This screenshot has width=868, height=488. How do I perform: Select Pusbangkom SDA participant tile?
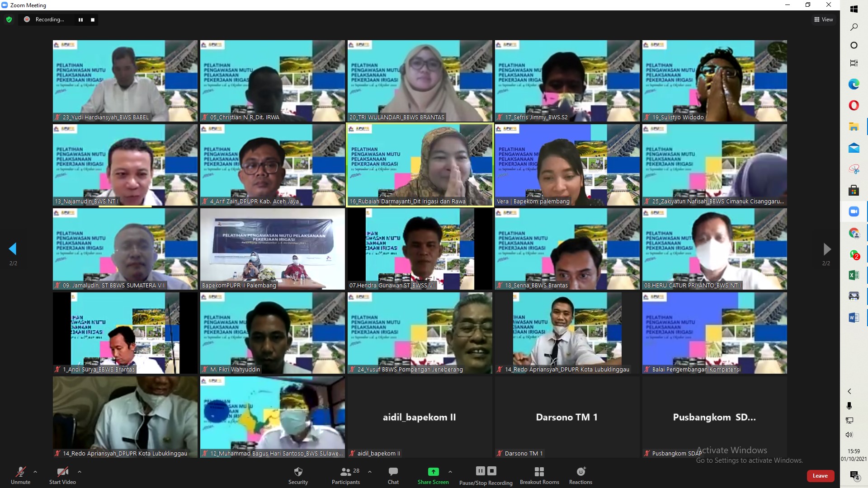(715, 417)
